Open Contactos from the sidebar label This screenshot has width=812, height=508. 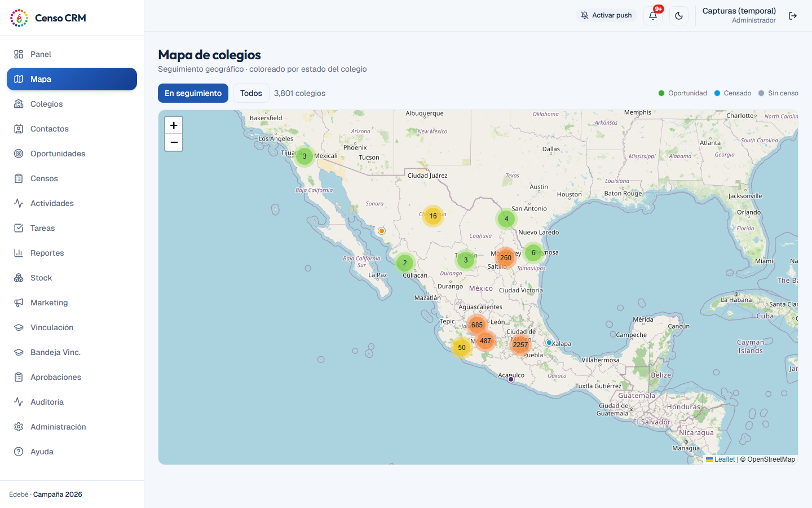point(50,129)
